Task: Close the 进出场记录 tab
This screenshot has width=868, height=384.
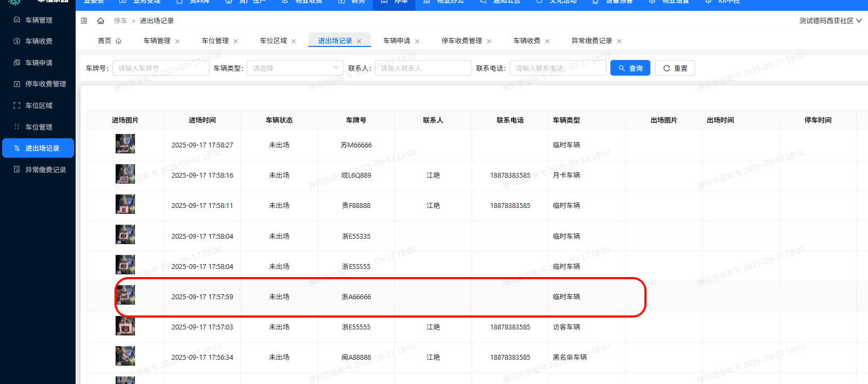Action: point(359,42)
